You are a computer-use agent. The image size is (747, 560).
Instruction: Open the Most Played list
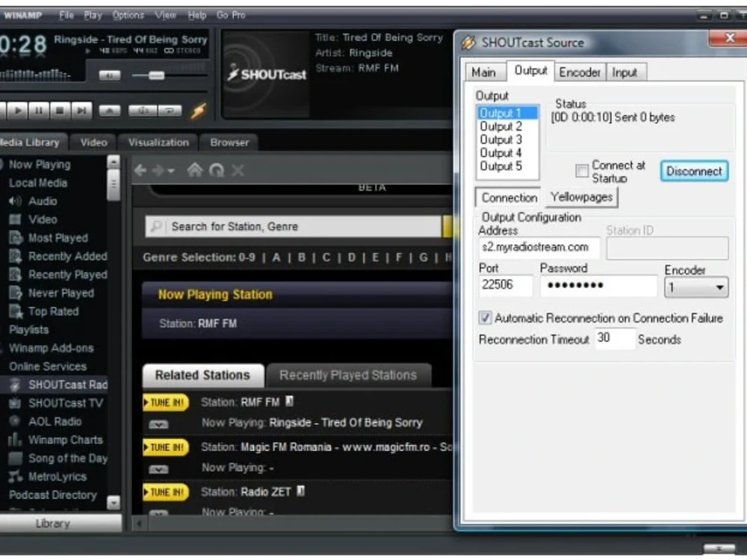[x=58, y=238]
